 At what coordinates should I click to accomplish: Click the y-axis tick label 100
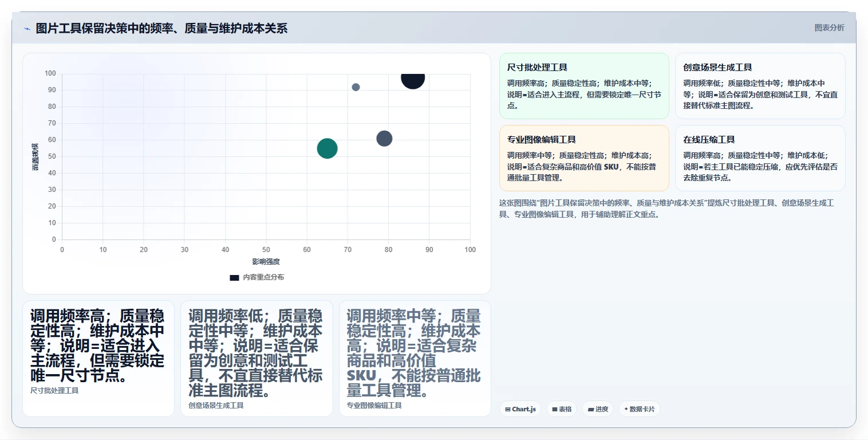click(50, 73)
